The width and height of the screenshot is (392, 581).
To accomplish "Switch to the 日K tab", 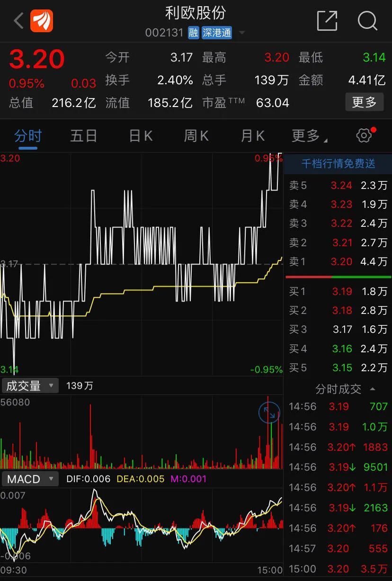I will point(141,136).
